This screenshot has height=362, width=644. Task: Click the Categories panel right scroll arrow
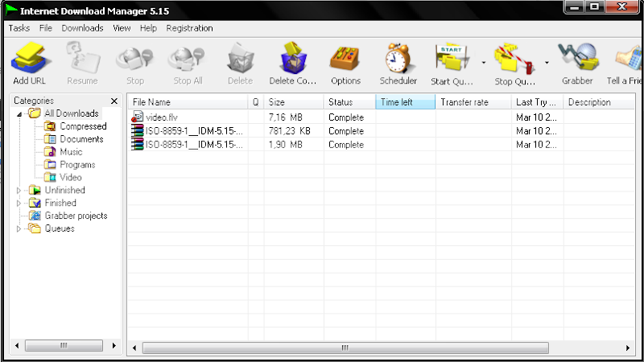[114, 345]
